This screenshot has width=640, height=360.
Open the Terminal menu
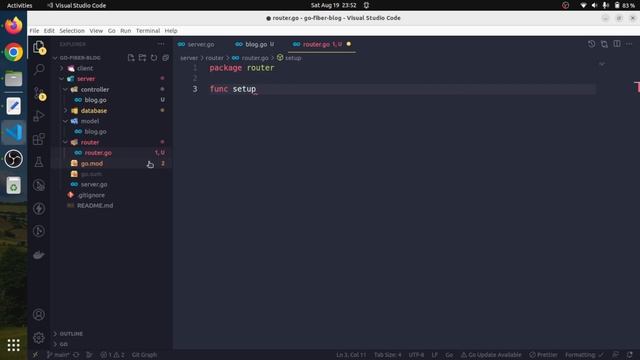click(x=148, y=31)
